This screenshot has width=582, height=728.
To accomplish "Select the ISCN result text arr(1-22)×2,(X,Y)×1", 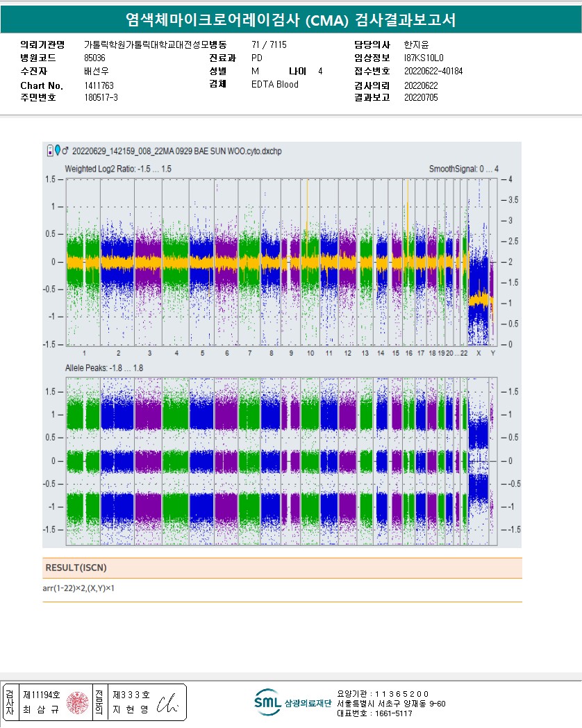I will (x=78, y=589).
